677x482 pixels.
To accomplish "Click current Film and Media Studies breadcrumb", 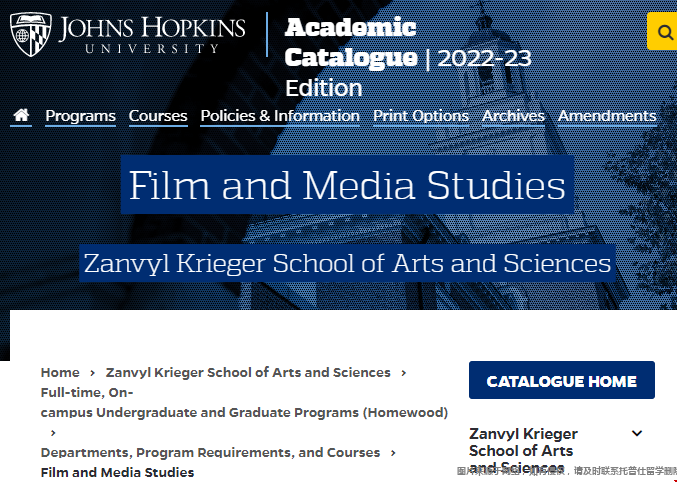I will point(117,472).
